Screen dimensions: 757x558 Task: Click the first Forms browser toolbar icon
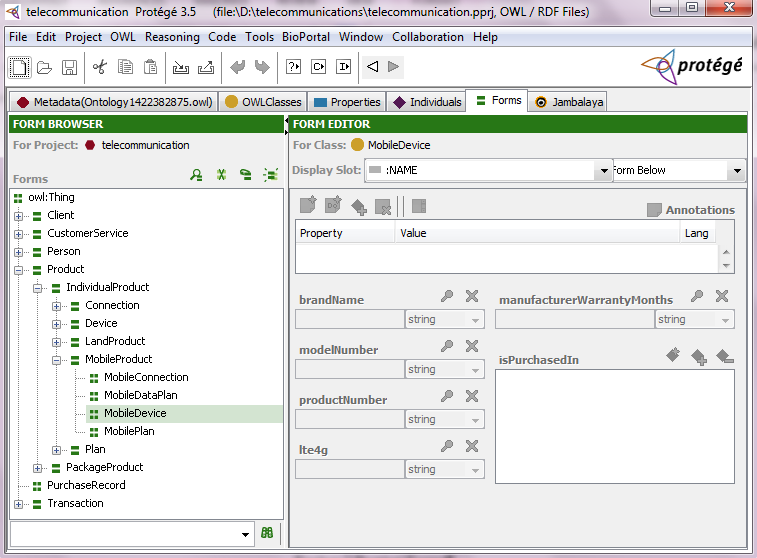click(x=196, y=175)
